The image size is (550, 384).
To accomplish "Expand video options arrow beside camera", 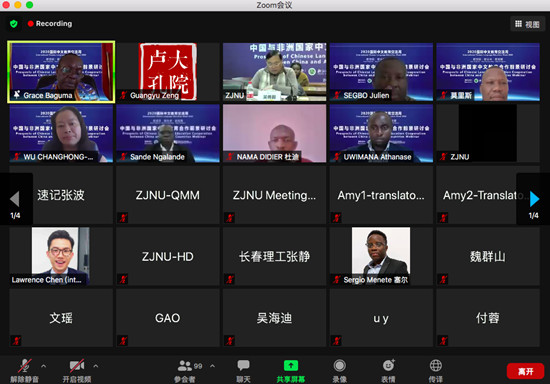I will [96, 366].
